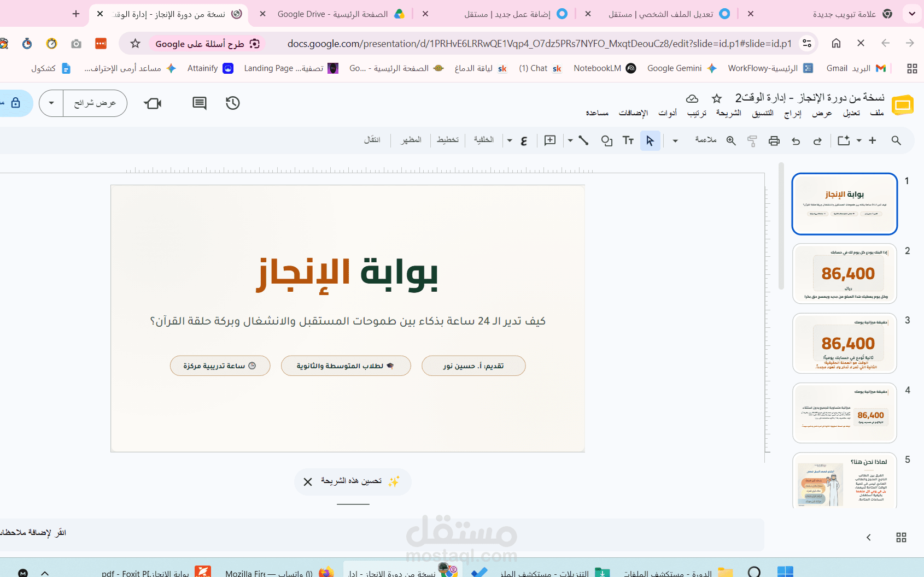Click the تخطيط layout button
This screenshot has height=577, width=924.
(448, 140)
